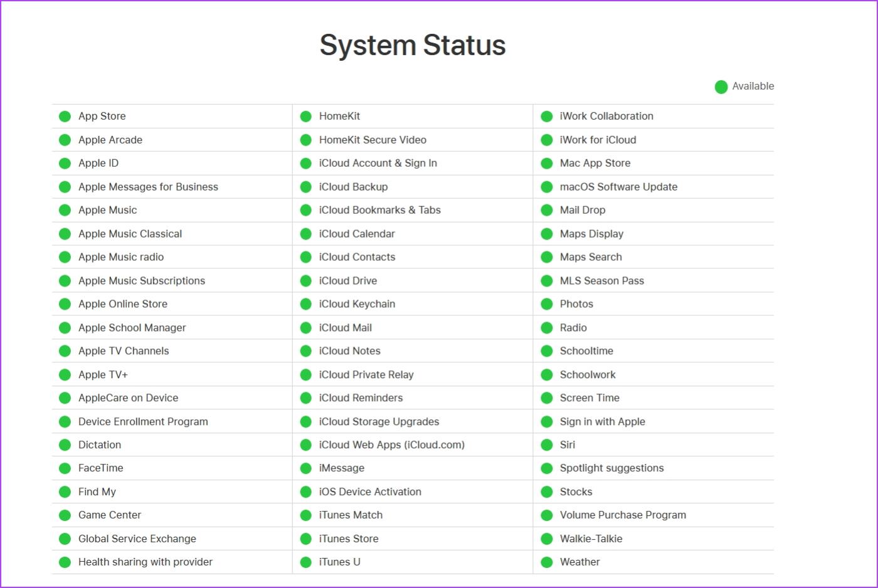This screenshot has width=878, height=588.
Task: Click Health sharing with provider text
Action: (x=145, y=562)
